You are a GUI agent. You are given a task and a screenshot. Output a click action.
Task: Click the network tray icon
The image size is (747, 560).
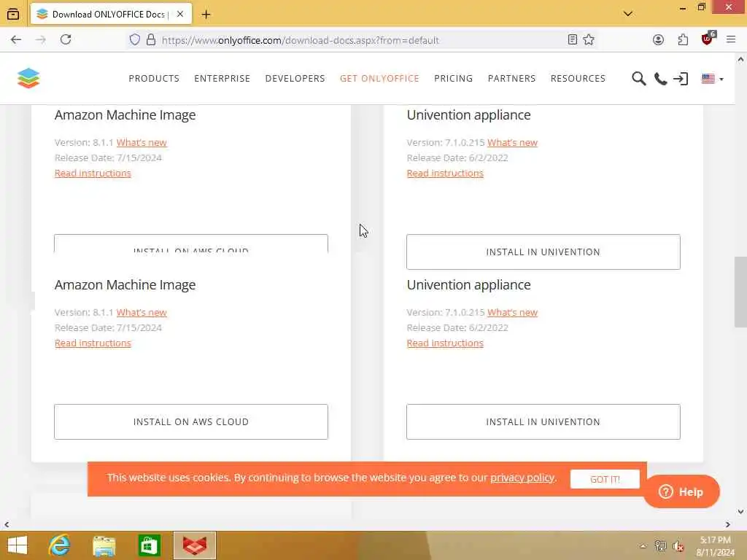click(x=660, y=545)
